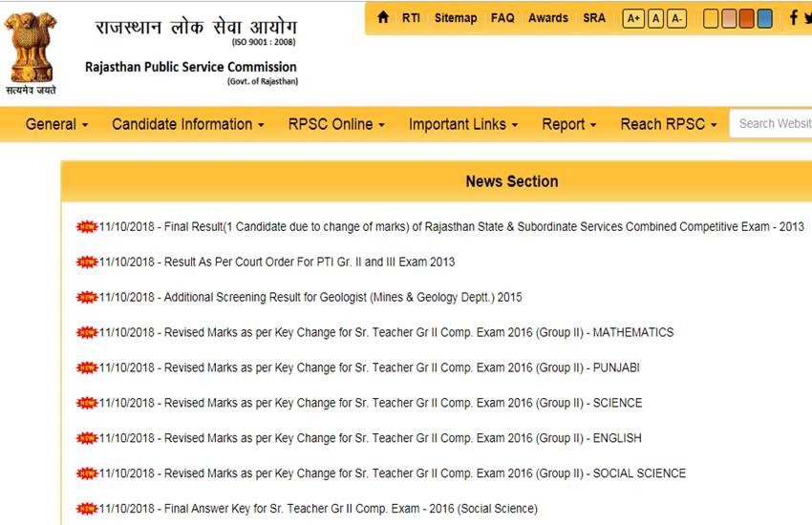Choose the dark orange theme swatch
The width and height of the screenshot is (812, 525).
[x=747, y=19]
